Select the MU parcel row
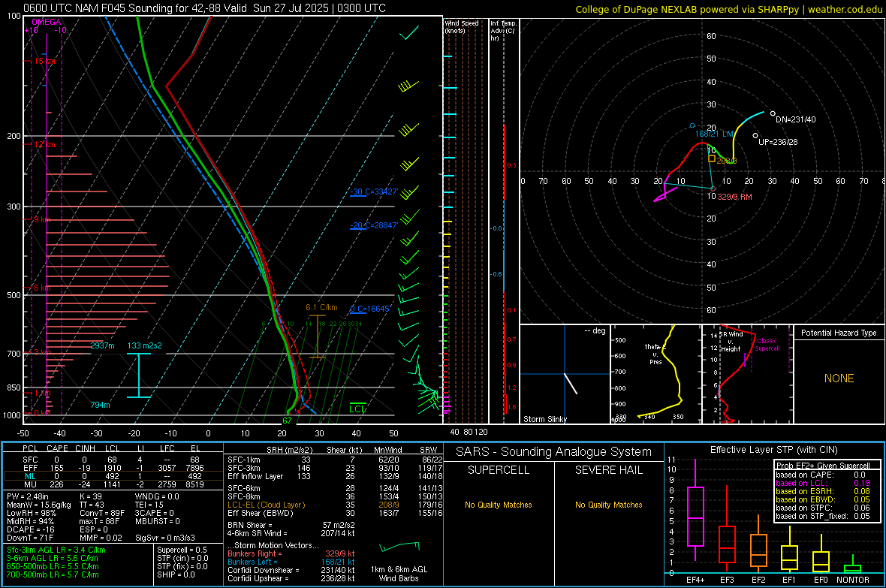Image resolution: width=886 pixels, height=588 pixels. pyautogui.click(x=113, y=484)
